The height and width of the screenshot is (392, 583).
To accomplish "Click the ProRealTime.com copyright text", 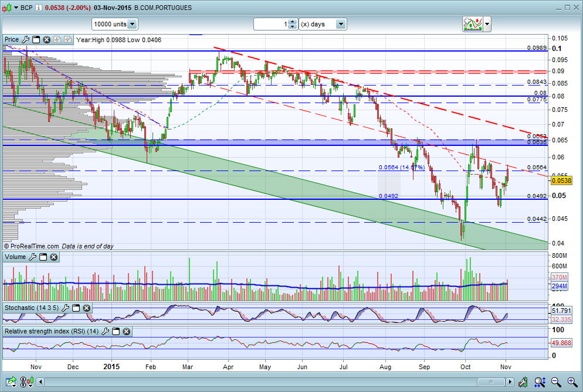I will [x=31, y=246].
